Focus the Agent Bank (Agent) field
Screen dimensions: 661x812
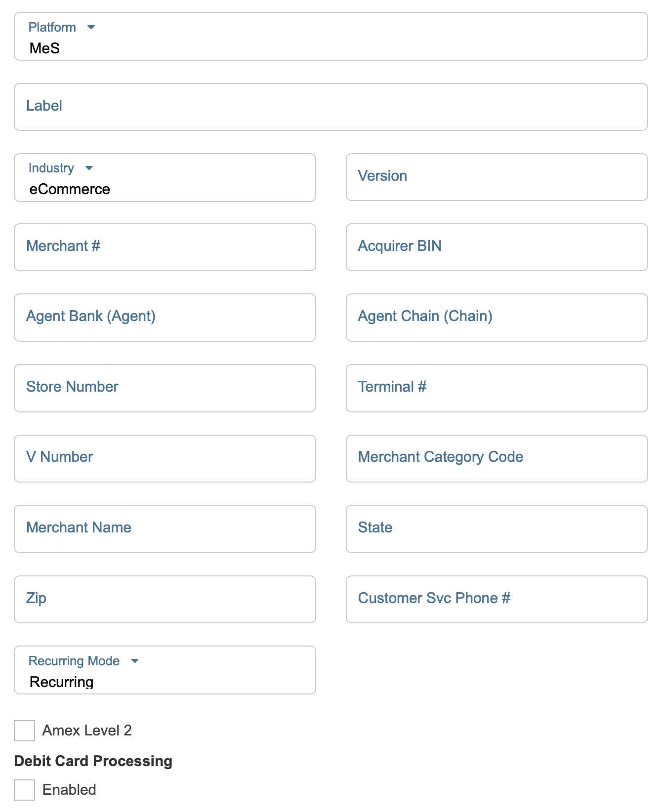[165, 318]
